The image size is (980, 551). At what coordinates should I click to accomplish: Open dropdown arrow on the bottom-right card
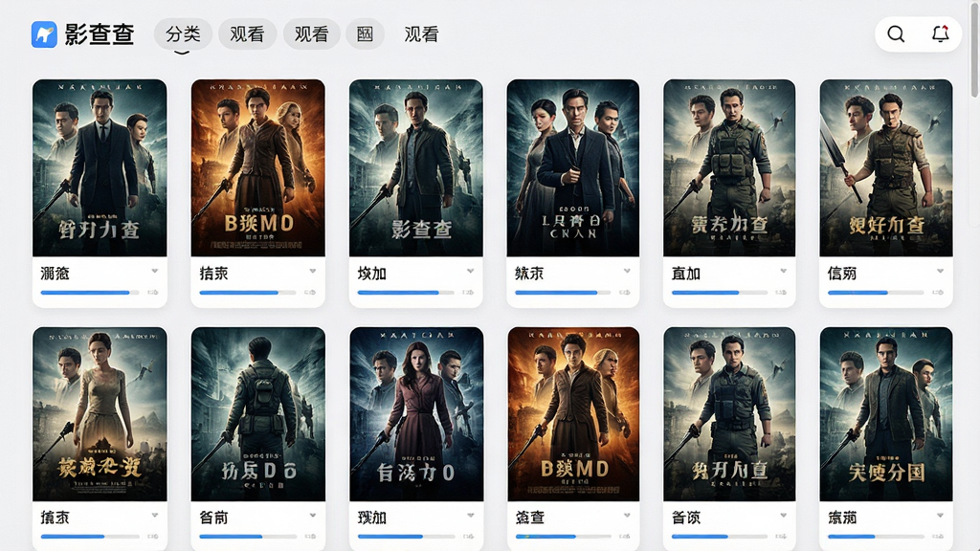(x=940, y=516)
